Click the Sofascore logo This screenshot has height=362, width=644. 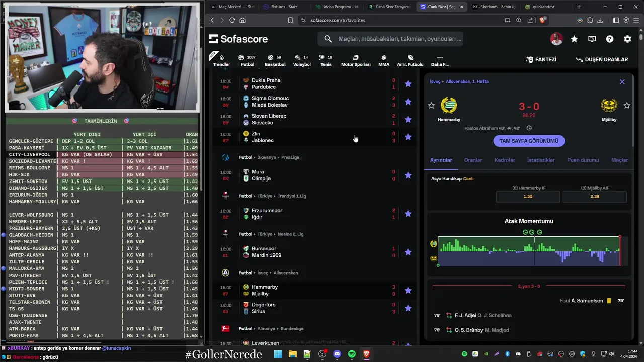(238, 39)
